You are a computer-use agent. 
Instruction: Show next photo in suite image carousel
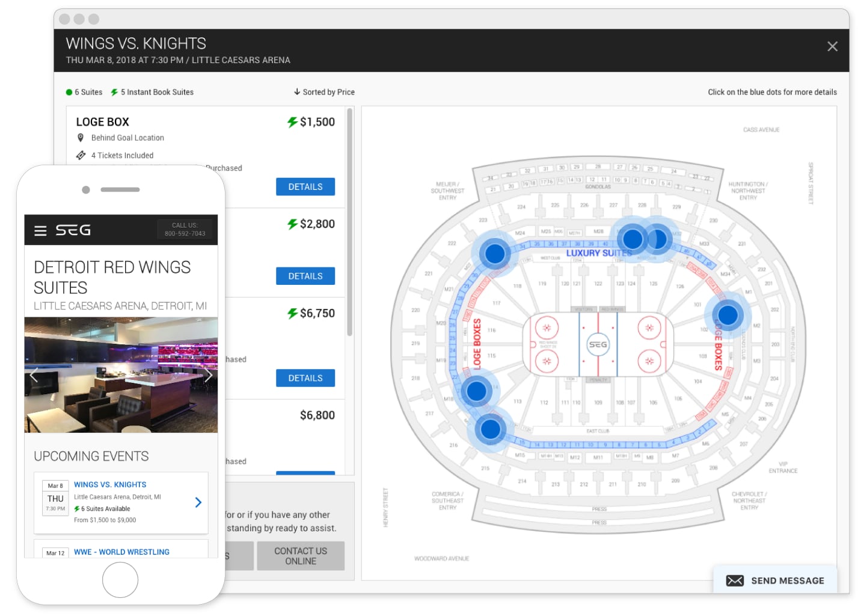coord(208,376)
